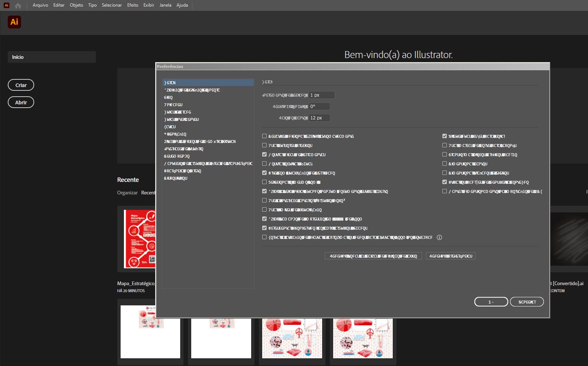Toggle the '7UCT EWTUQTGU RTGEKUQU' precise cursors checkbox

(x=264, y=146)
